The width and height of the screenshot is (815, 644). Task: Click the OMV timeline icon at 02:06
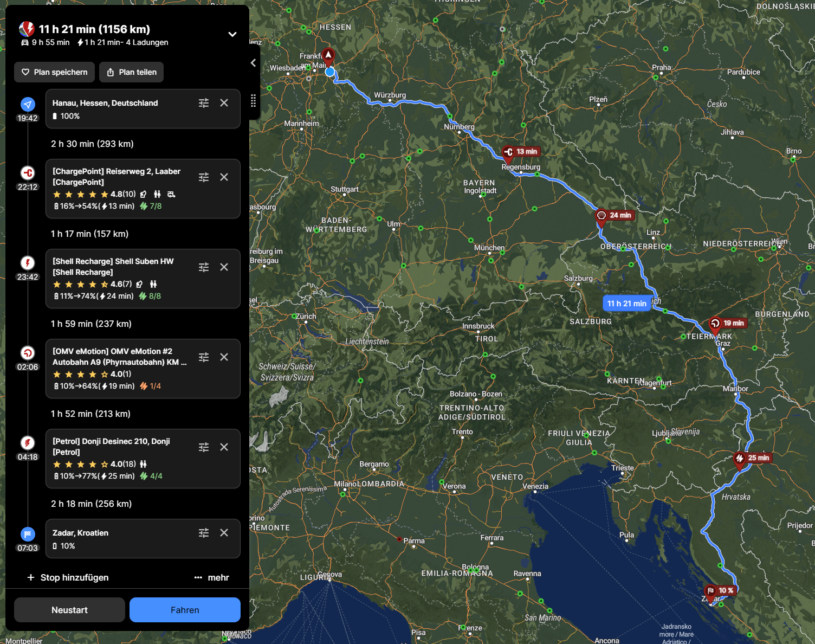(28, 353)
